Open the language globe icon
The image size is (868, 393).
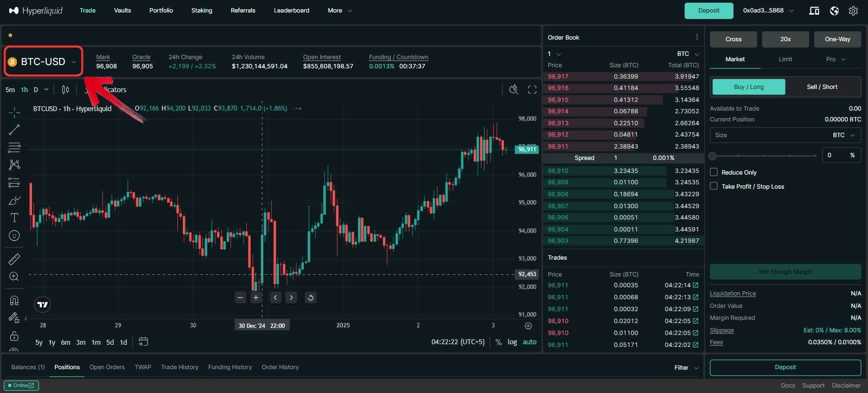tap(834, 11)
